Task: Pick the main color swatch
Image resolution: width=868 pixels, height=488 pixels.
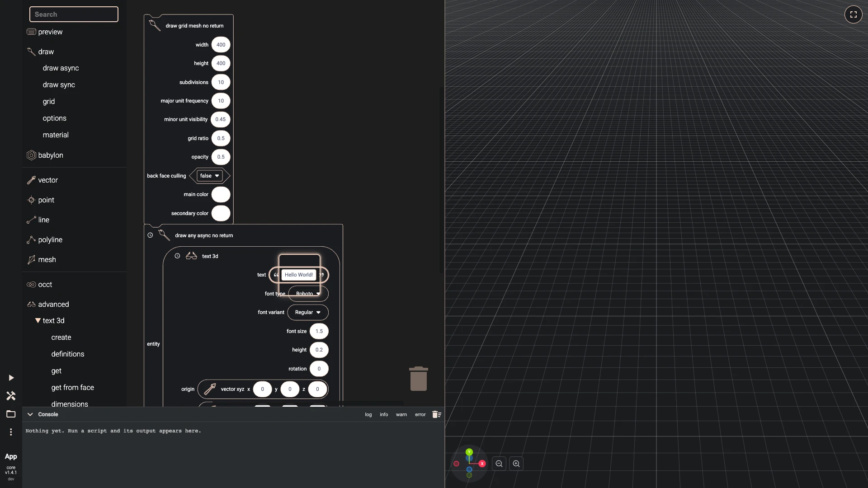Action: coord(221,194)
